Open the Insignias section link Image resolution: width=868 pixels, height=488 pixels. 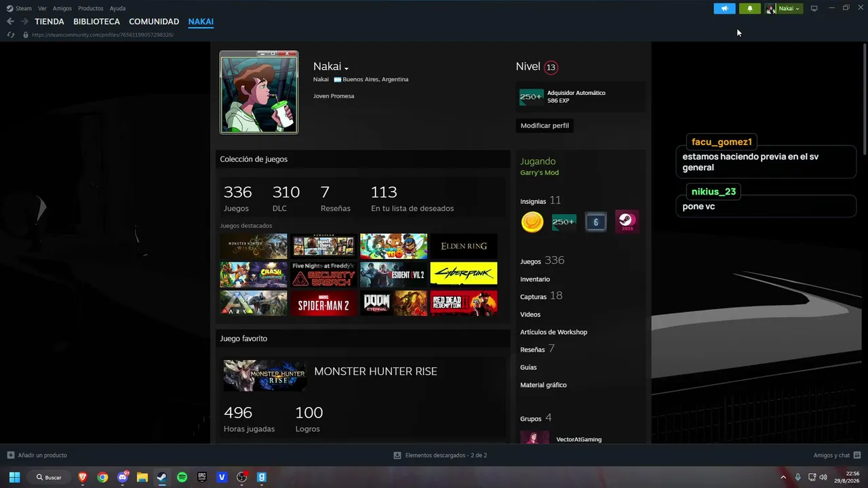pos(533,201)
